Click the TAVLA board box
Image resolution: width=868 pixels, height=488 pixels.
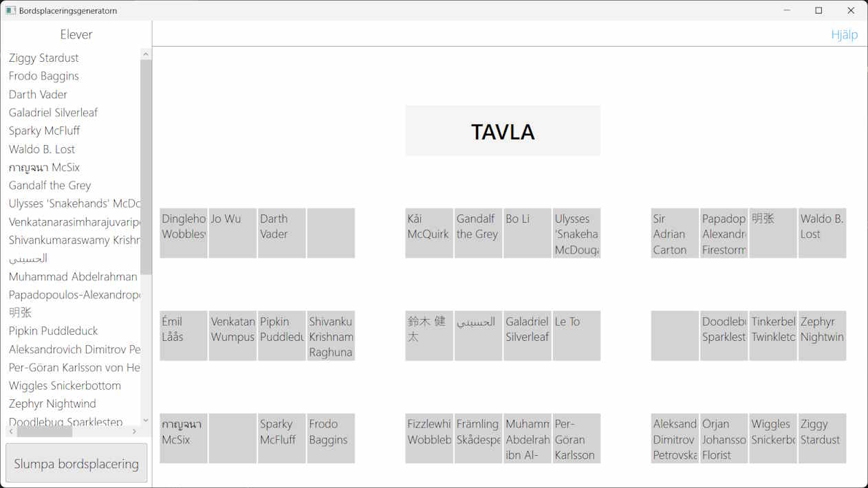[x=503, y=131]
